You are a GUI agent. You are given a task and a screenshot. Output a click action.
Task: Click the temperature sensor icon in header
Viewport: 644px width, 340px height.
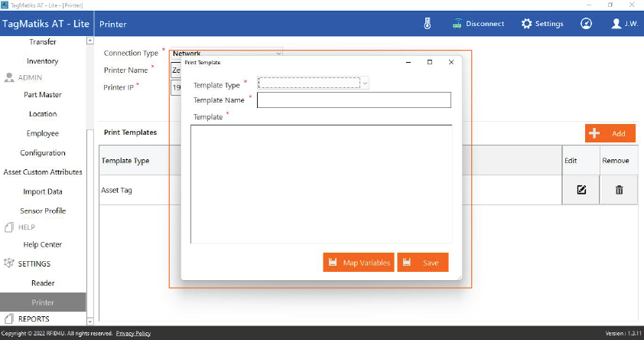[428, 24]
